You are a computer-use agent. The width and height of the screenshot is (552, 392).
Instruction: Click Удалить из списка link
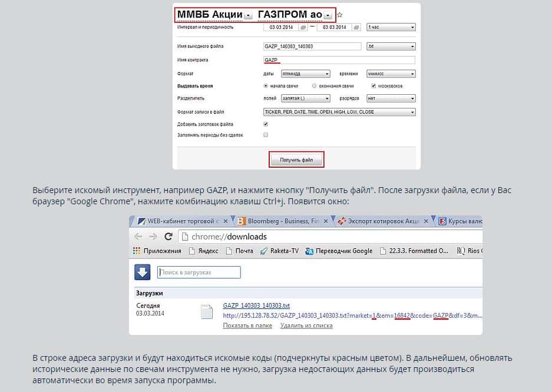pyautogui.click(x=306, y=326)
